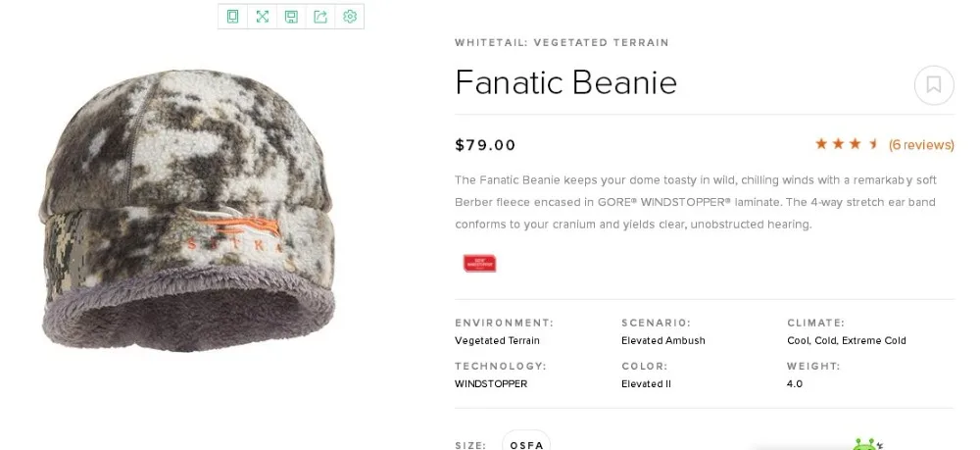Click the Whitetail: Vegetated Terrain category label

click(562, 43)
